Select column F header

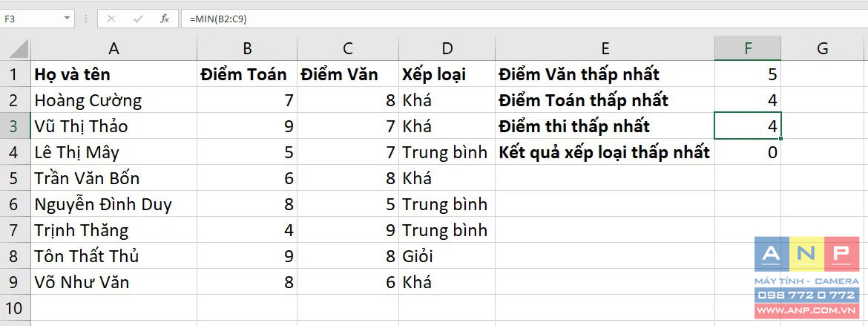pos(748,49)
